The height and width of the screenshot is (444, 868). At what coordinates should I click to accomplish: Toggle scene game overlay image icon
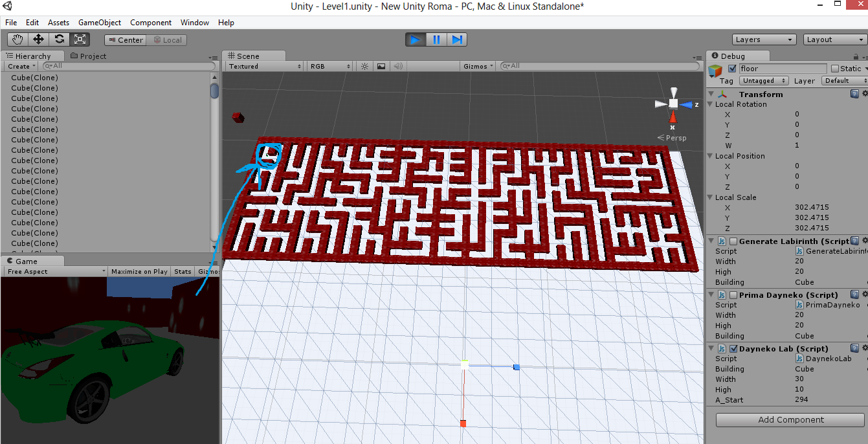tap(381, 66)
